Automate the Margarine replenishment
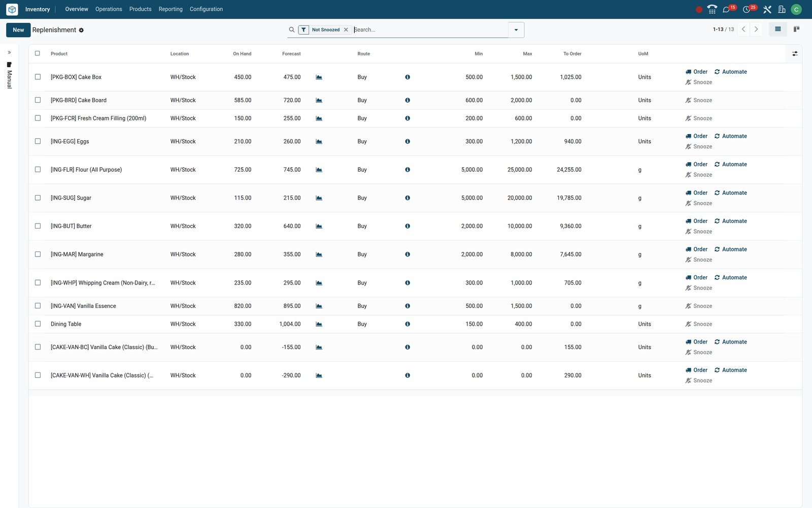 click(x=730, y=249)
